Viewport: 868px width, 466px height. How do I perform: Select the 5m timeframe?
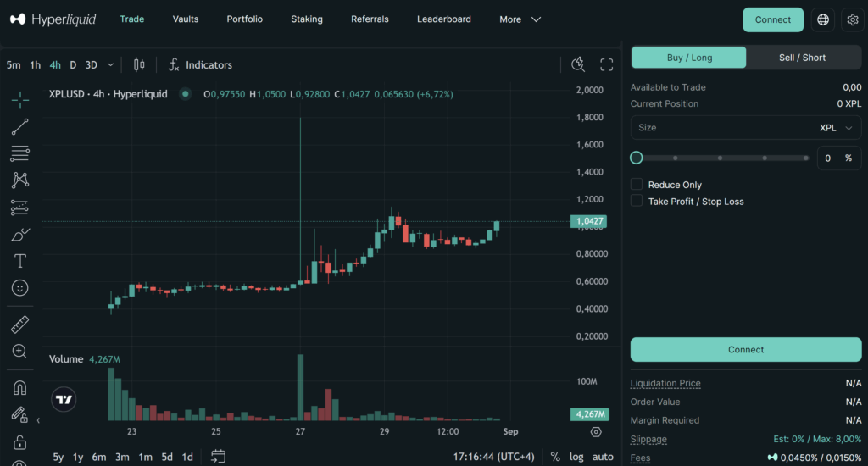(14, 64)
